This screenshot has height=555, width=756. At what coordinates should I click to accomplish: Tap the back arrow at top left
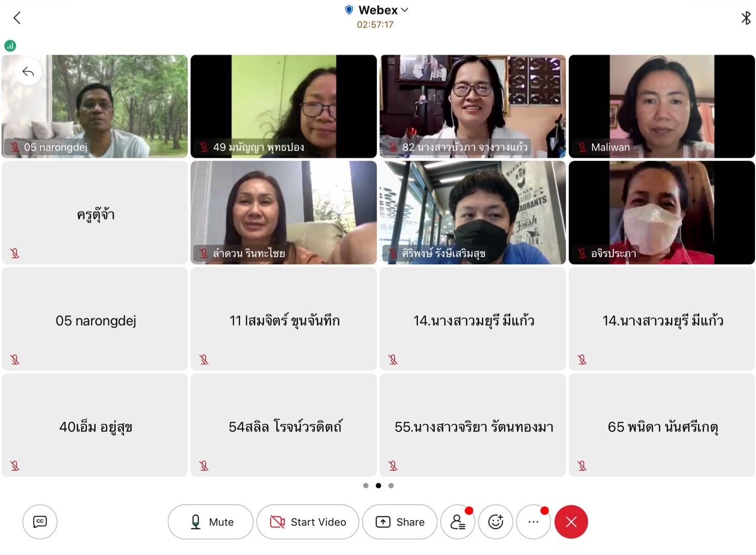point(17,18)
